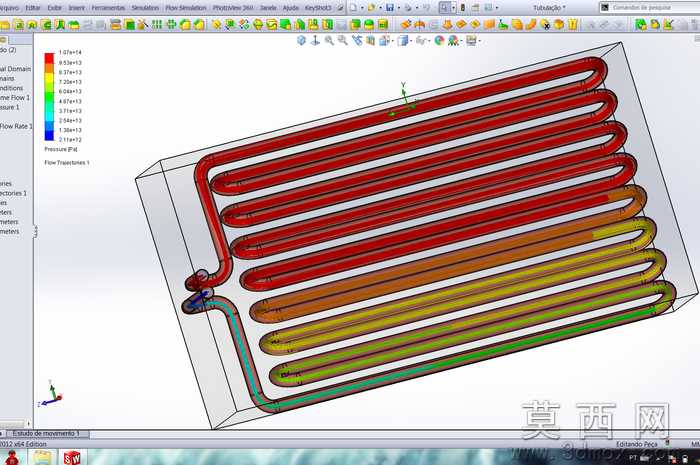
Task: Click the View Settings monitor icon
Action: pos(471,41)
